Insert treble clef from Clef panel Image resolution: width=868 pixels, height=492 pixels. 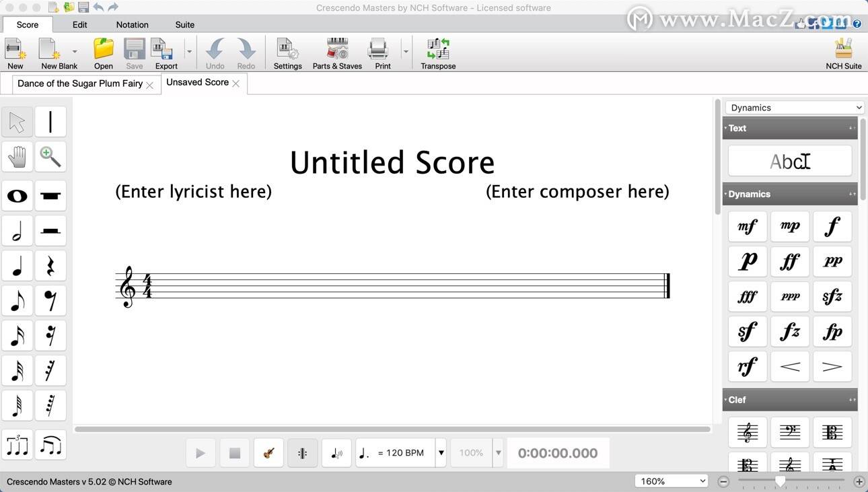(x=748, y=432)
